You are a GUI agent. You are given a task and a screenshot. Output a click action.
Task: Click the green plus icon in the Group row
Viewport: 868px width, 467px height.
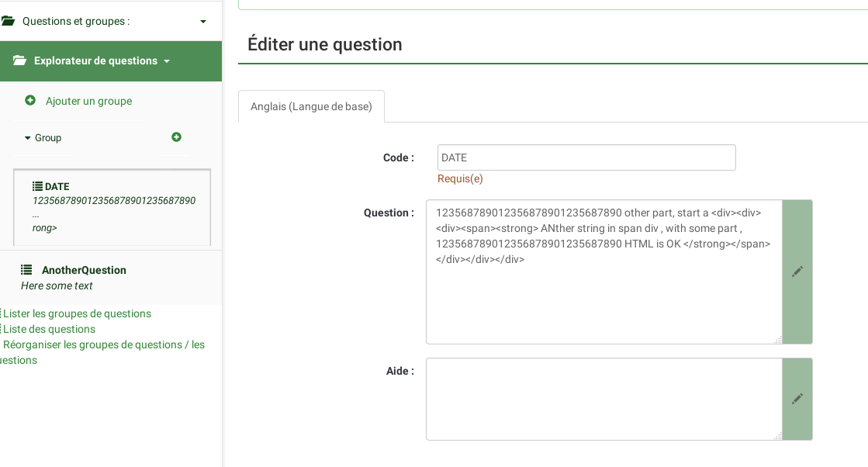pyautogui.click(x=176, y=137)
